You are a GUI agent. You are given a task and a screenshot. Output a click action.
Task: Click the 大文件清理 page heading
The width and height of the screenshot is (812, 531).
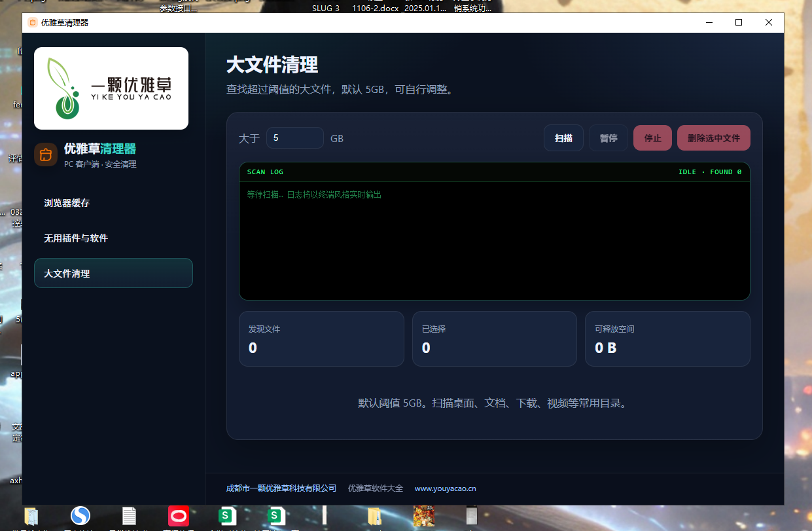tap(272, 65)
